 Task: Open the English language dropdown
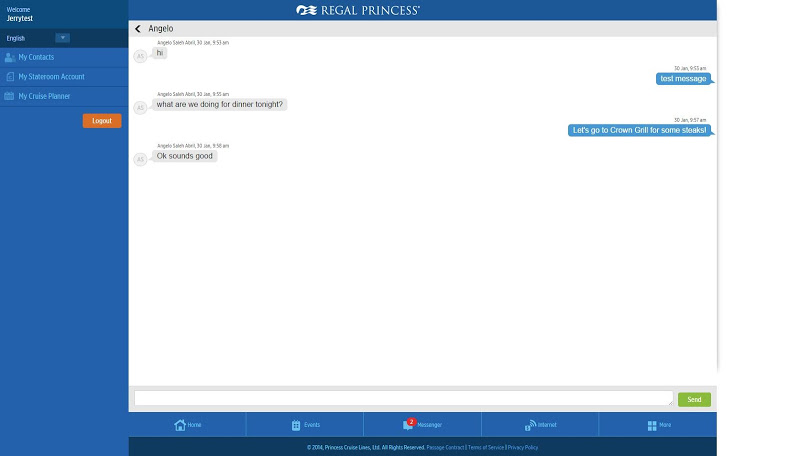pos(62,38)
